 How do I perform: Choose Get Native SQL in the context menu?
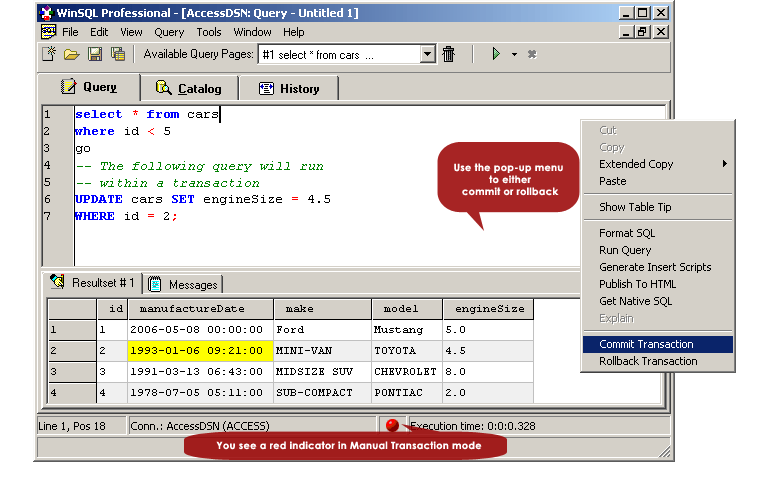658,301
